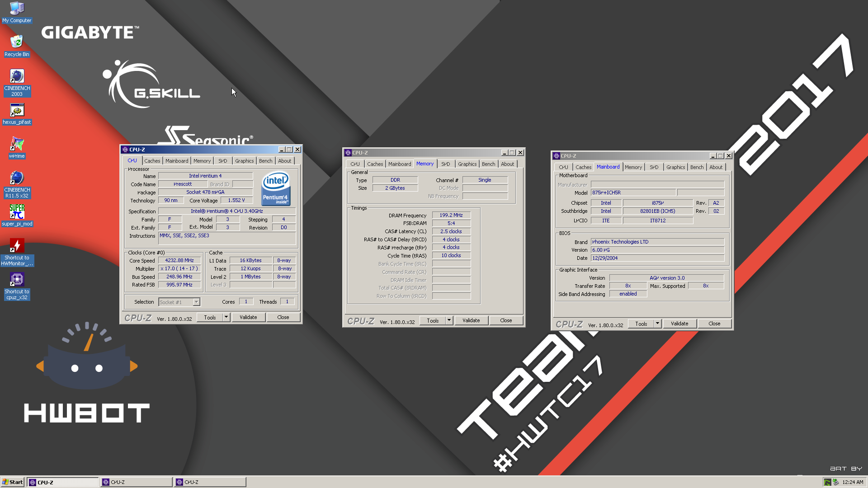Open Bench tab in middle CPU-Z window
The height and width of the screenshot is (488, 868).
489,164
